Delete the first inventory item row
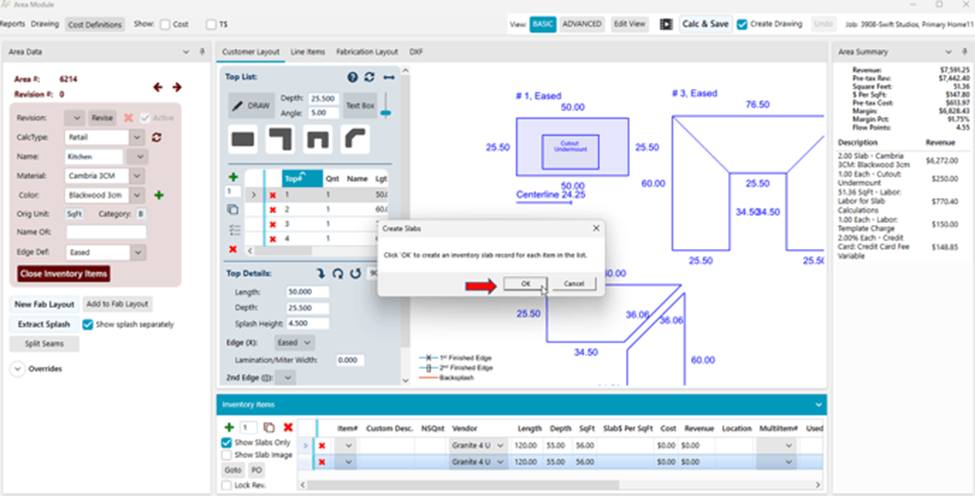This screenshot has height=496, width=975. click(x=321, y=446)
